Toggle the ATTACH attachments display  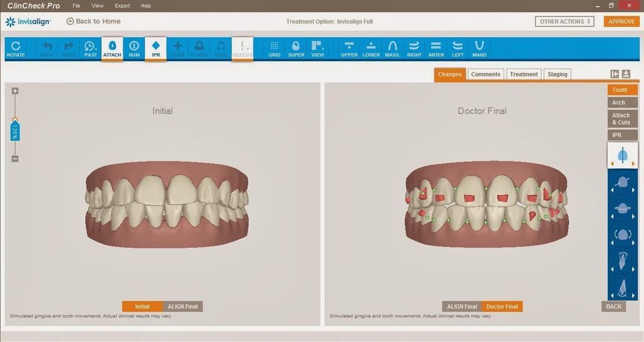[112, 49]
